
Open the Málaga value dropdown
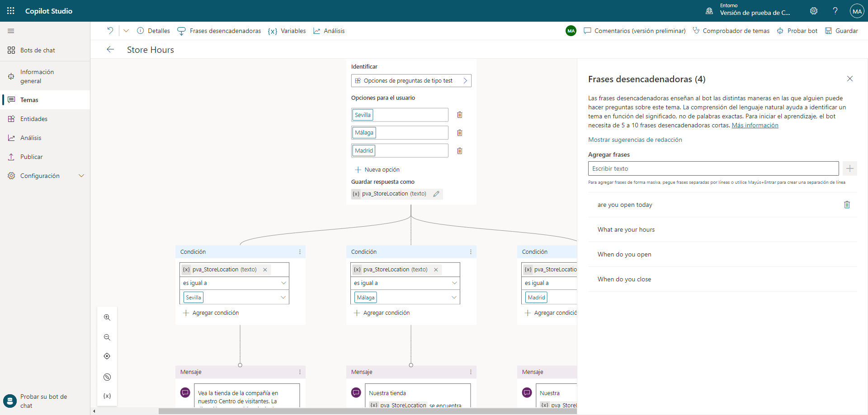[405, 297]
